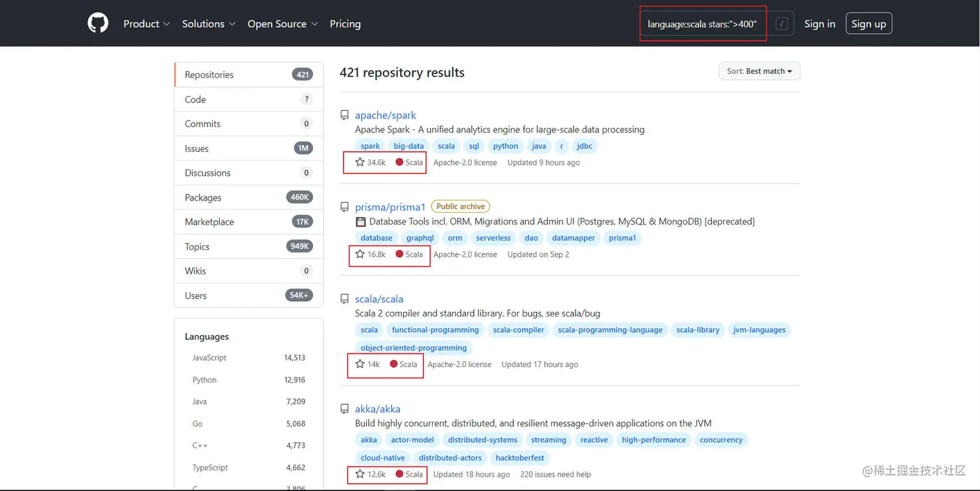Open the Pricing page
The height and width of the screenshot is (491, 980).
click(x=345, y=24)
